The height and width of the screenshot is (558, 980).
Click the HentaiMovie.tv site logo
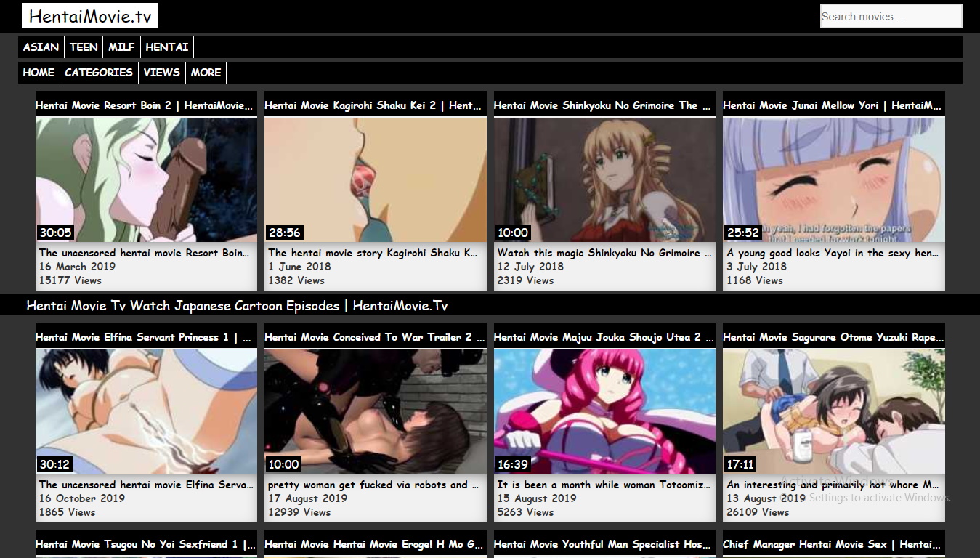[x=90, y=16]
